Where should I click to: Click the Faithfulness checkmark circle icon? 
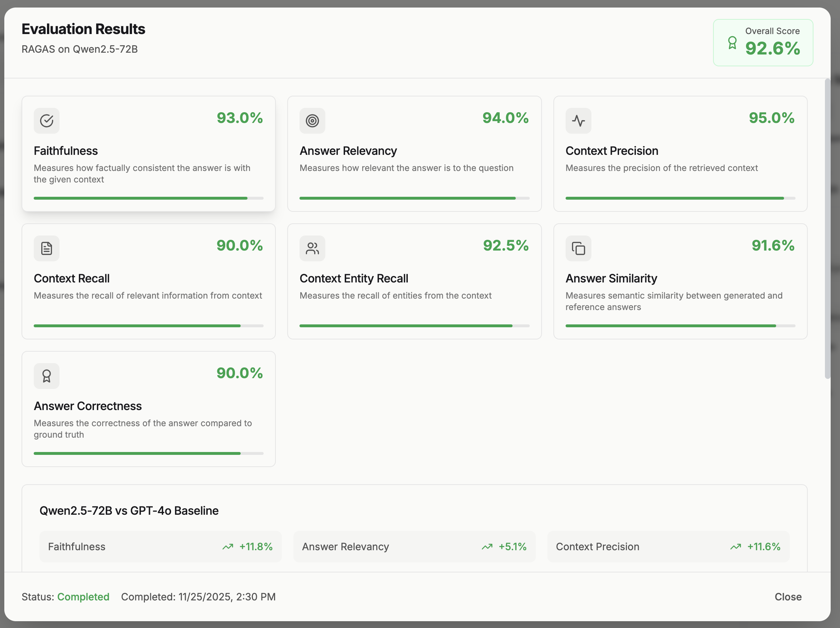(46, 121)
